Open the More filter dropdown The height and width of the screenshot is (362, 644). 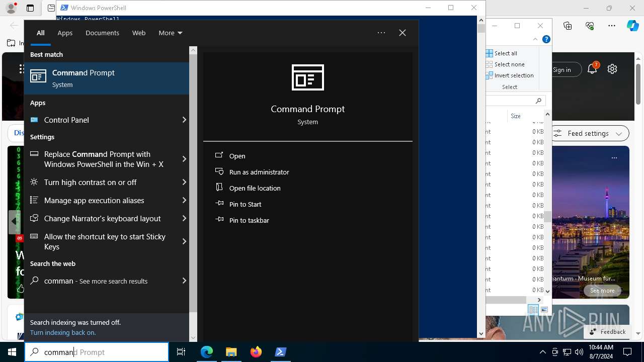coord(170,33)
